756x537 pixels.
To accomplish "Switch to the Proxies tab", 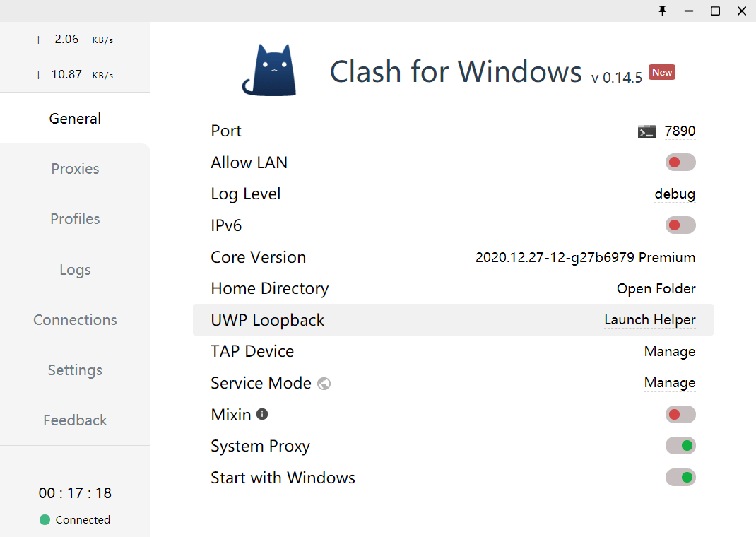I will [75, 169].
